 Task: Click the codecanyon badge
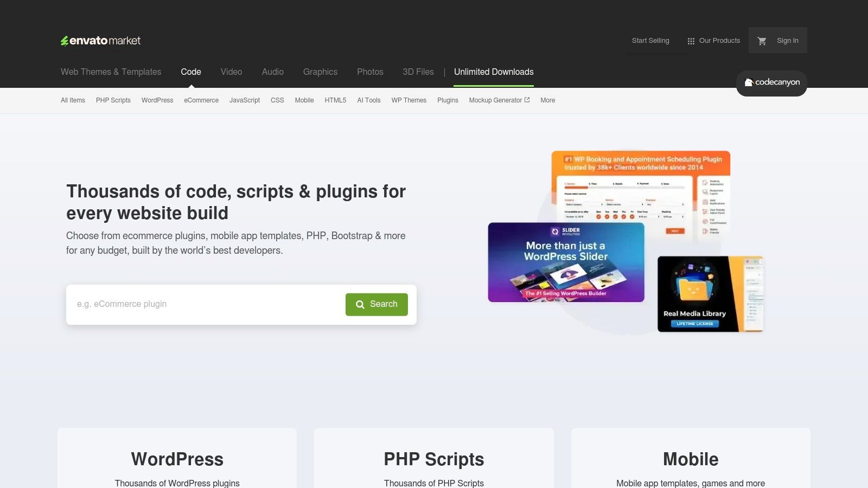point(771,82)
